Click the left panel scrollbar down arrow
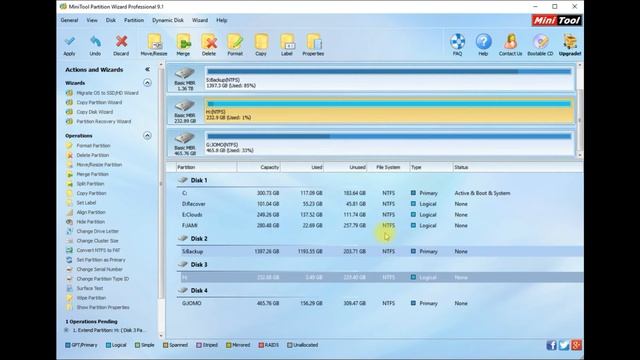Viewport: 640px width, 360px height. click(161, 336)
